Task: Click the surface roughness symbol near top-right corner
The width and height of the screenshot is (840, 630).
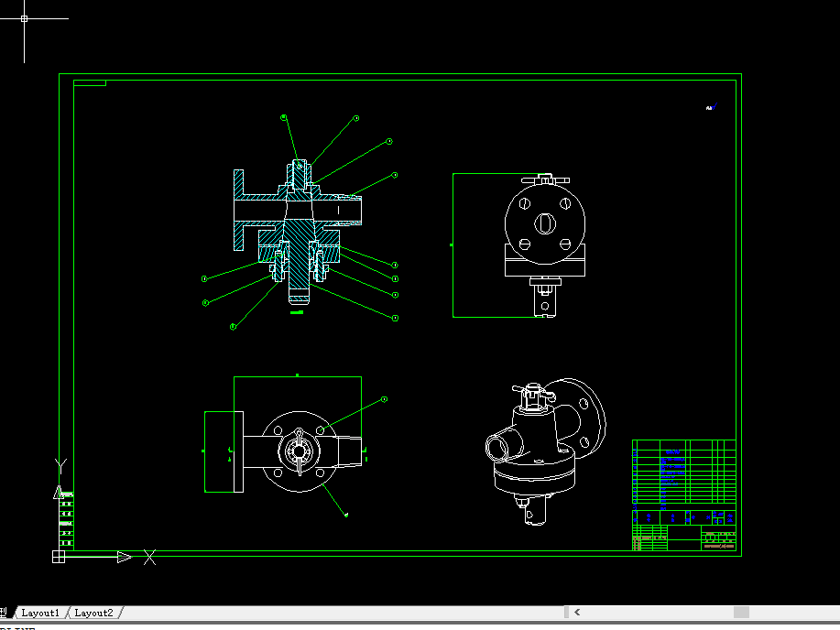Action: [712, 107]
